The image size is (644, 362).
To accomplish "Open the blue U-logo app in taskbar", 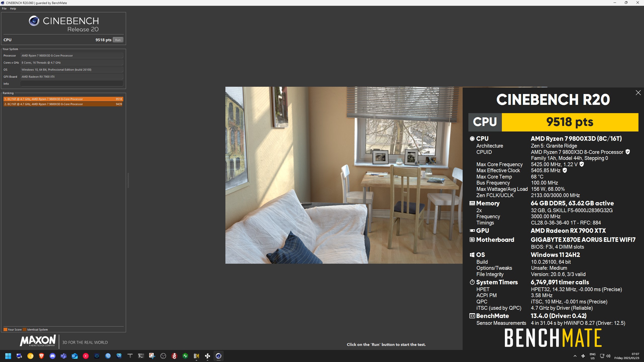I will pyautogui.click(x=119, y=356).
